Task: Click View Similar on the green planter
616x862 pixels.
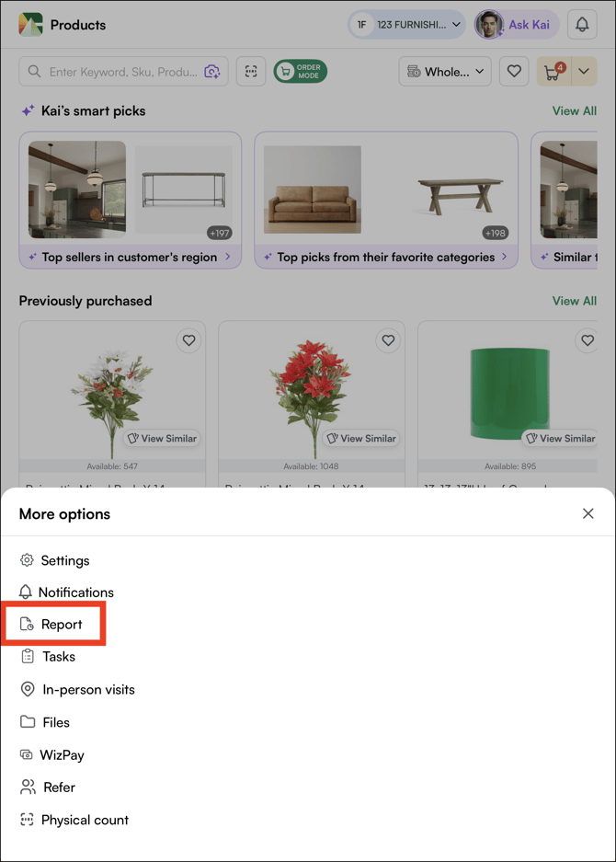Action: pos(560,439)
